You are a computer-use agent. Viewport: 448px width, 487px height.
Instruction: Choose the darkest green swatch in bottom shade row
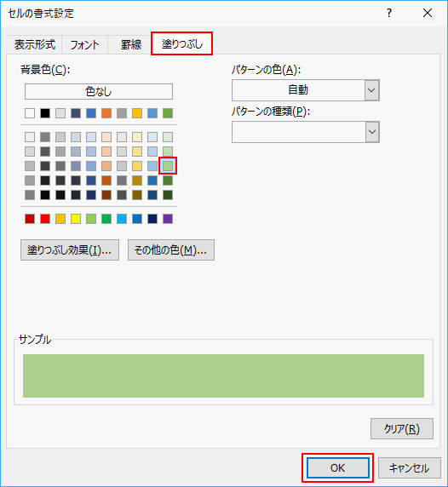[x=168, y=195]
